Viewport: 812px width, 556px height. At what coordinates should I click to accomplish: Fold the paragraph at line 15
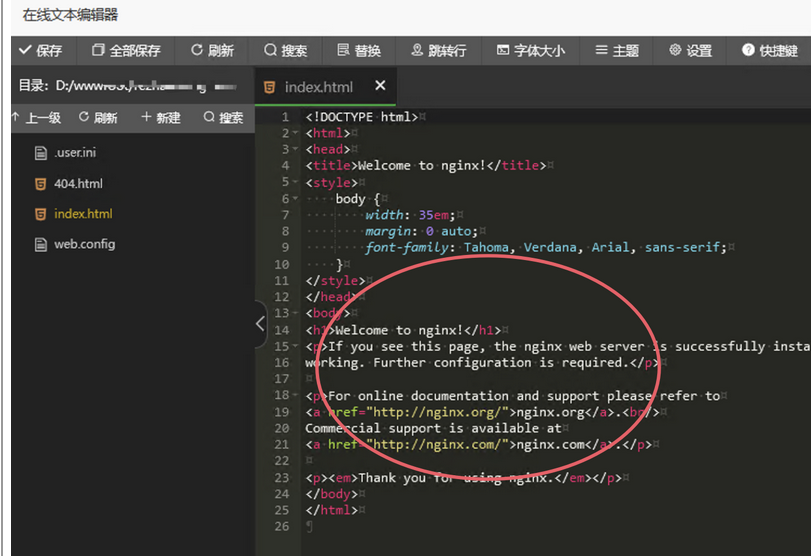coord(295,346)
